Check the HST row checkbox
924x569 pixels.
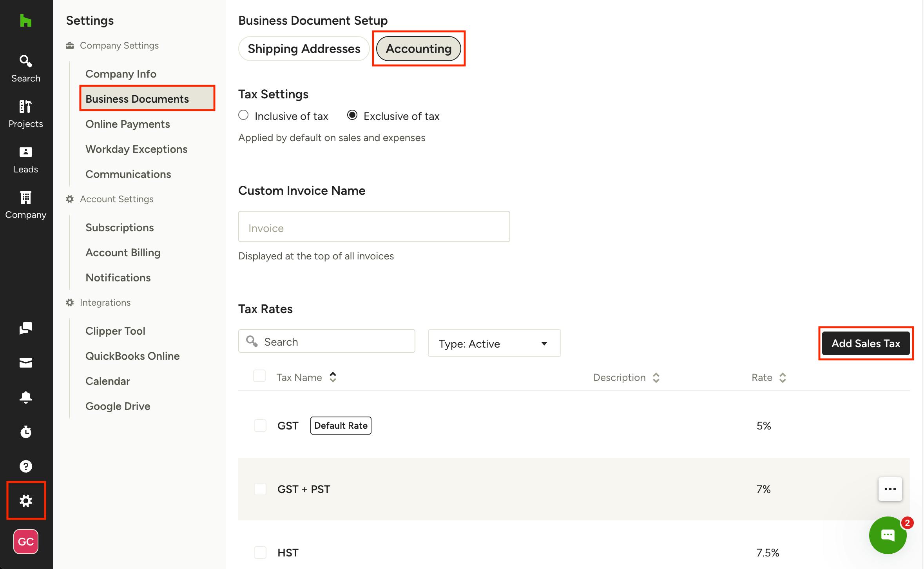tap(260, 553)
